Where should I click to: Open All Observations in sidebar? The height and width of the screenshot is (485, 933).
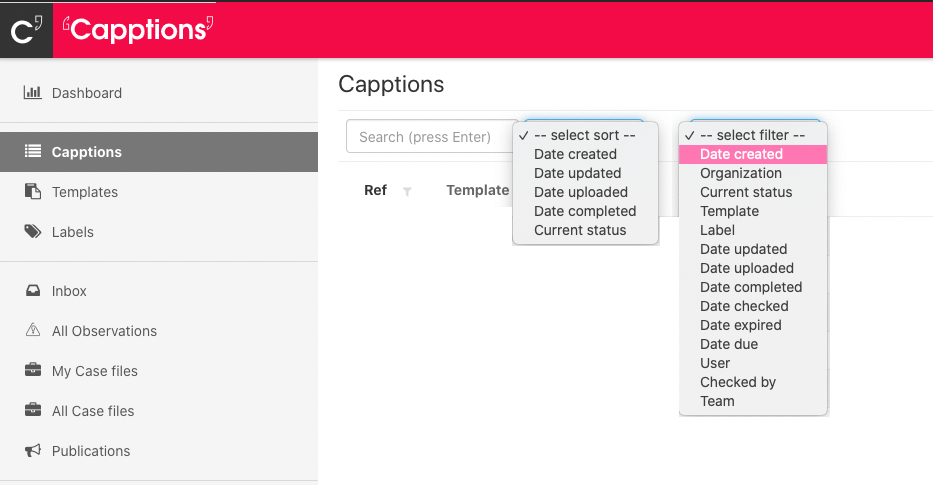coord(104,331)
